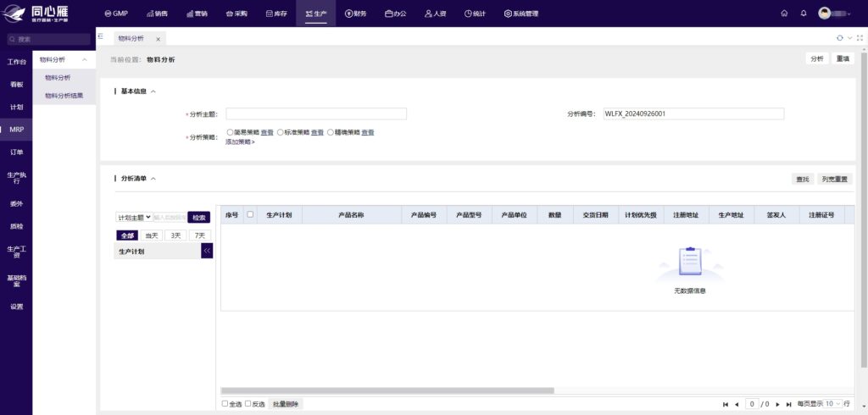The height and width of the screenshot is (415, 868).
Task: Collapse the 物料分析 submenu group
Action: (x=85, y=60)
